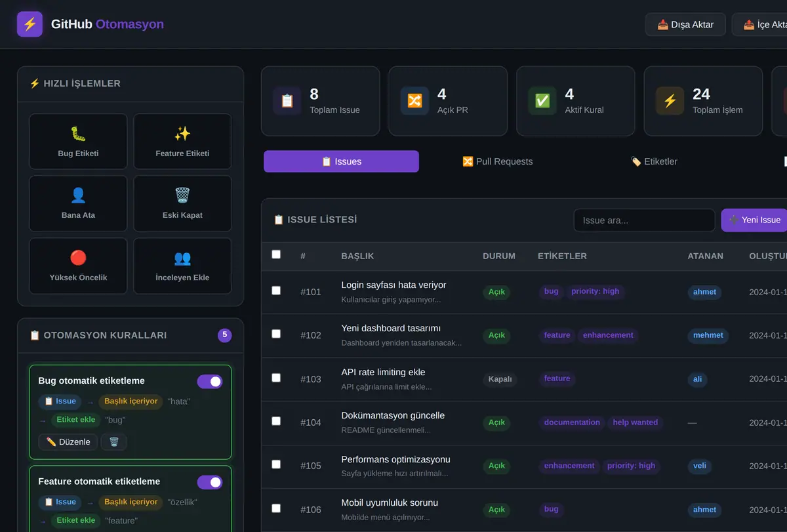Click the enhancement label on #102
This screenshot has height=532, width=787.
click(x=608, y=335)
